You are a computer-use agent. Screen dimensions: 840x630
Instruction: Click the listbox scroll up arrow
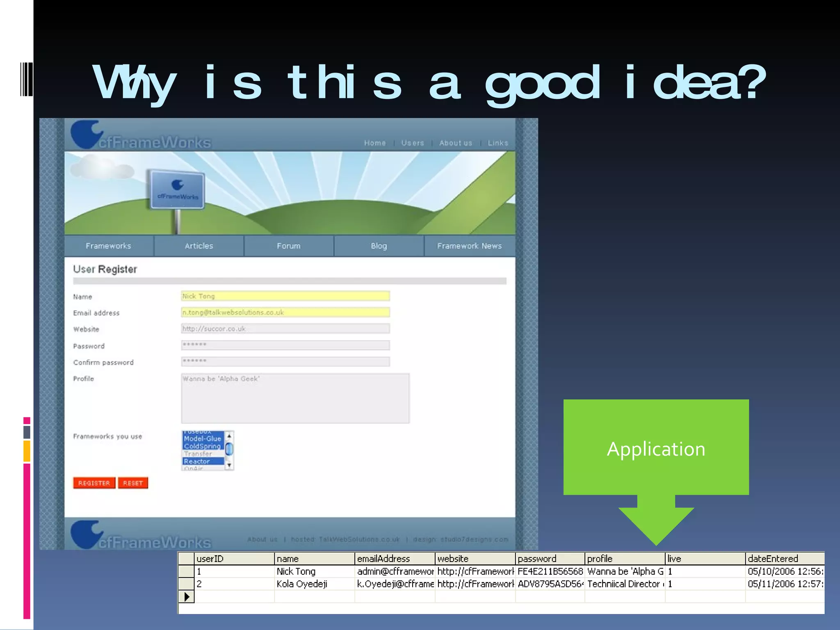229,436
